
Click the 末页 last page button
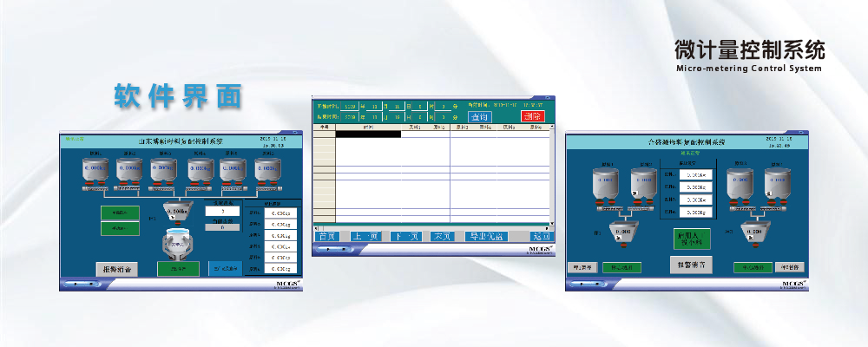[x=443, y=236]
